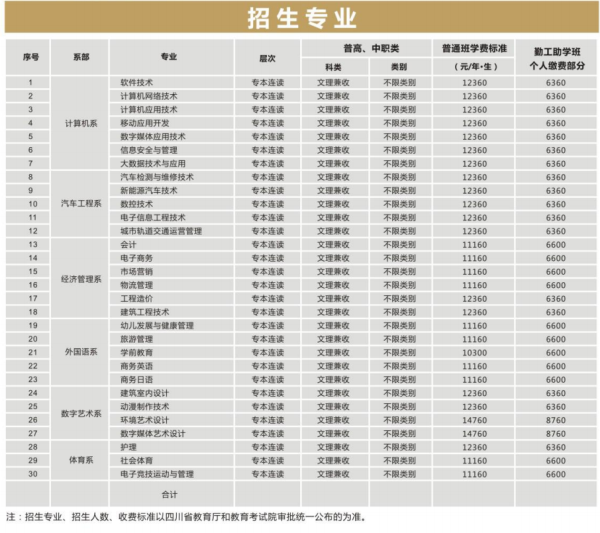600x533 pixels.
Task: Click the 社会体育 major cell
Action: [171, 460]
